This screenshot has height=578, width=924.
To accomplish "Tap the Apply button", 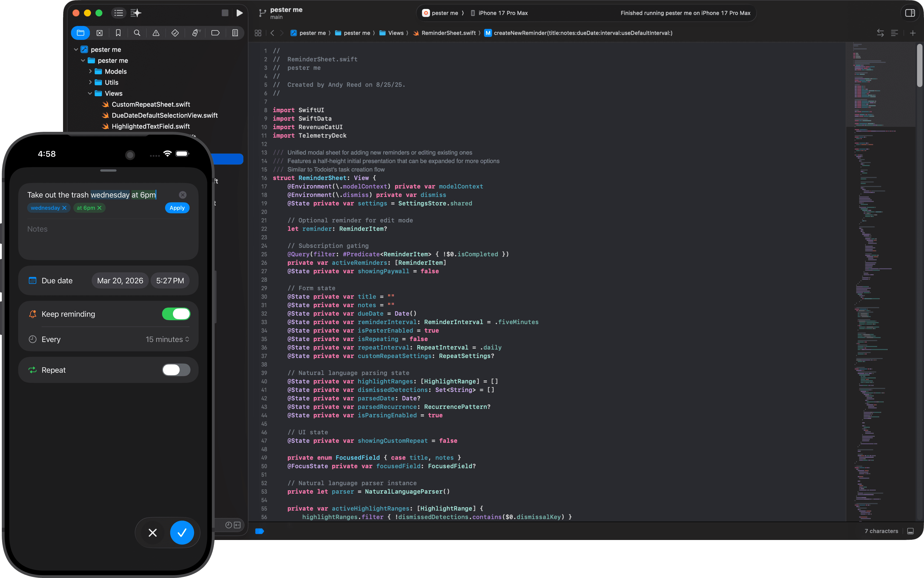I will click(x=177, y=208).
